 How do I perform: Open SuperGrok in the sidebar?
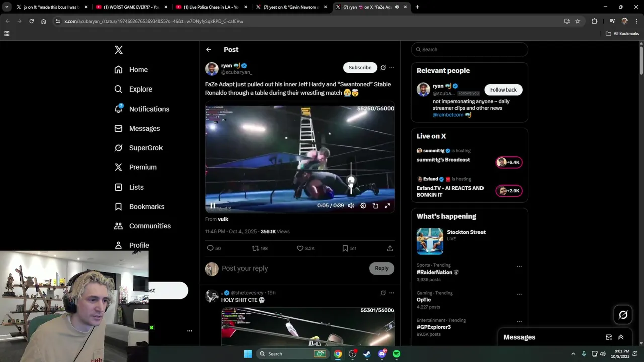tap(138, 148)
